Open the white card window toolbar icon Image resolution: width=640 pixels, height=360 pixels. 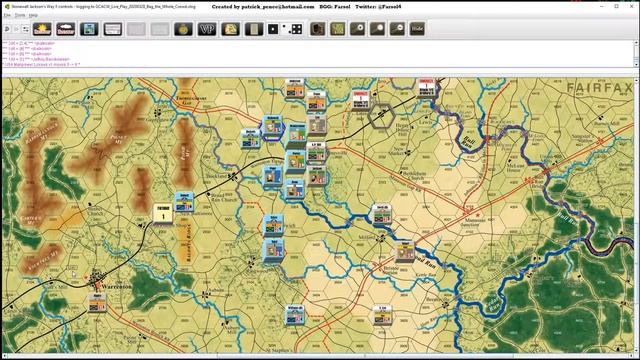[x=113, y=29]
